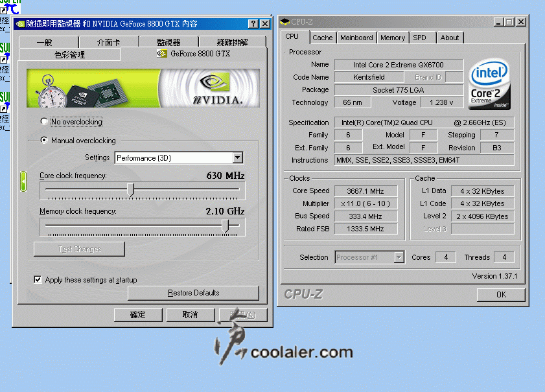Click the Voltage value 1.238 v
The width and height of the screenshot is (545, 392).
(441, 102)
